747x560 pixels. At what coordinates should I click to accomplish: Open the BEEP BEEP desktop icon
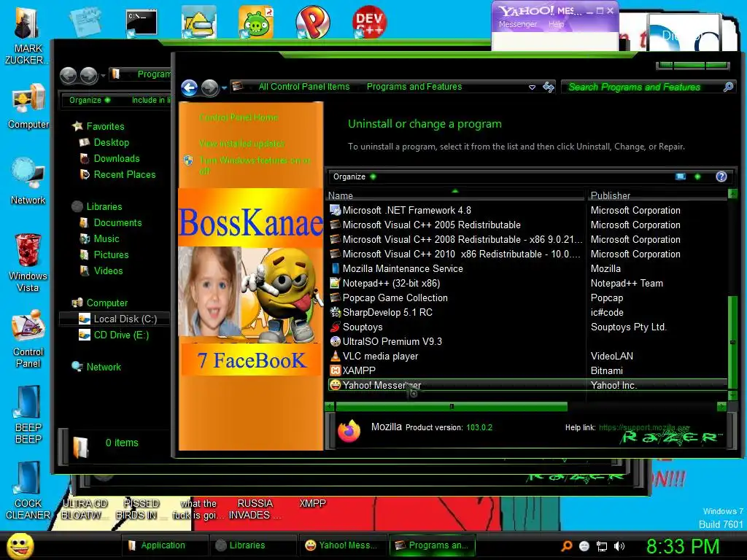pyautogui.click(x=28, y=414)
